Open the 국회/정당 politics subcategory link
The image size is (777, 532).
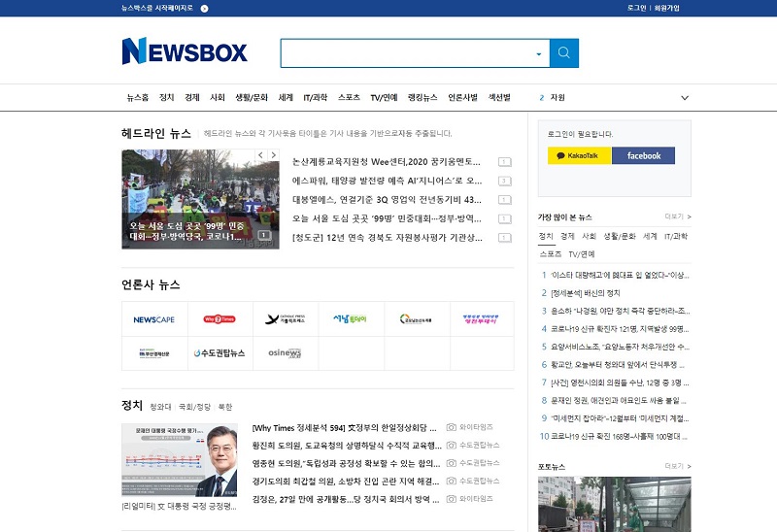[x=194, y=407]
